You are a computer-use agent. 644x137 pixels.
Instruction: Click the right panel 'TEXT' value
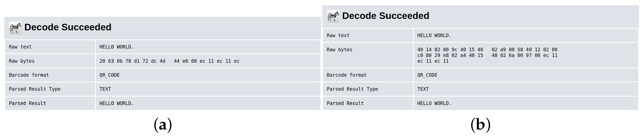coord(423,89)
